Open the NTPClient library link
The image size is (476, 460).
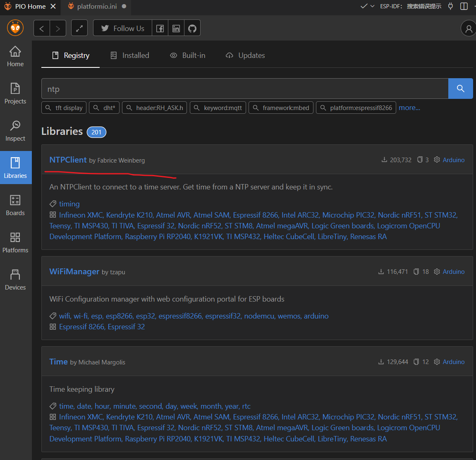click(68, 160)
